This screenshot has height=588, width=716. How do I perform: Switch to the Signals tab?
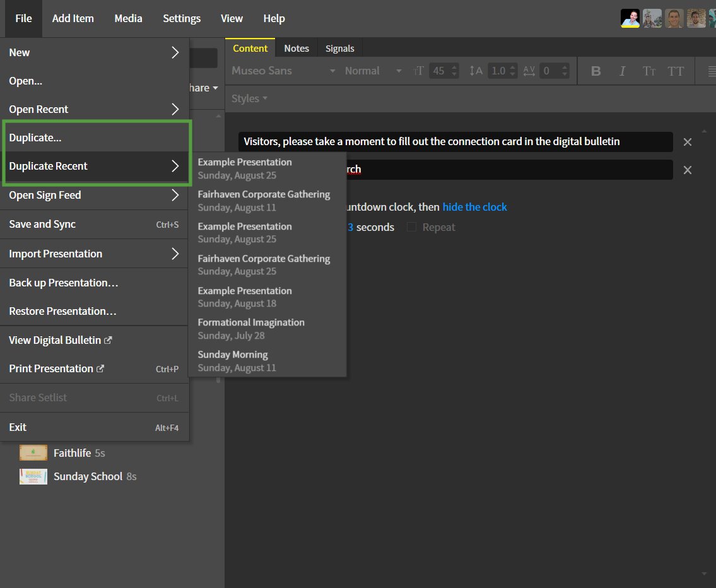(339, 49)
